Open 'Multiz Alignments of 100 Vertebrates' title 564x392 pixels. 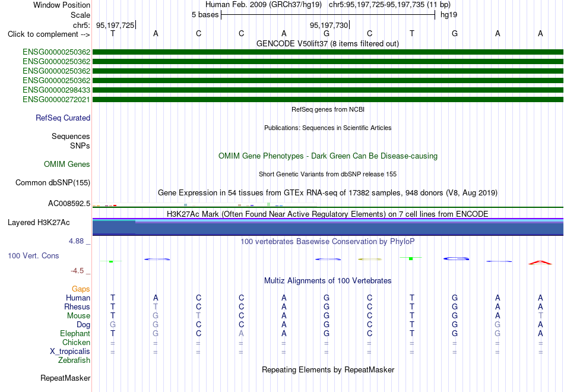point(328,281)
